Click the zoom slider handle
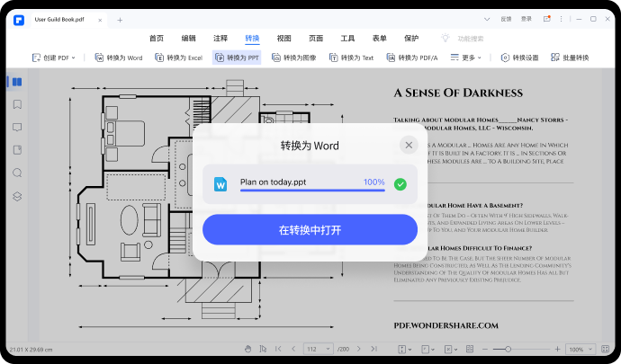The width and height of the screenshot is (621, 364). [508, 349]
